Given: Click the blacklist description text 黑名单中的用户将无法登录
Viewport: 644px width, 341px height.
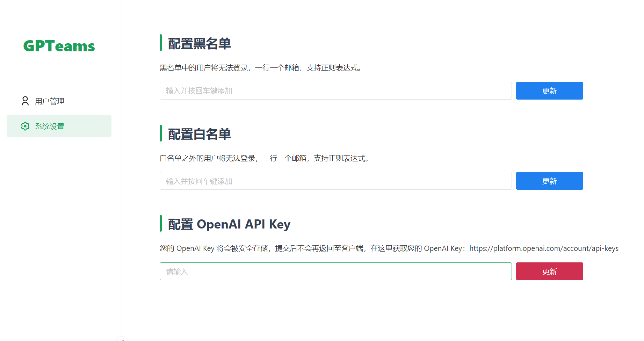Looking at the screenshot, I should tap(204, 68).
